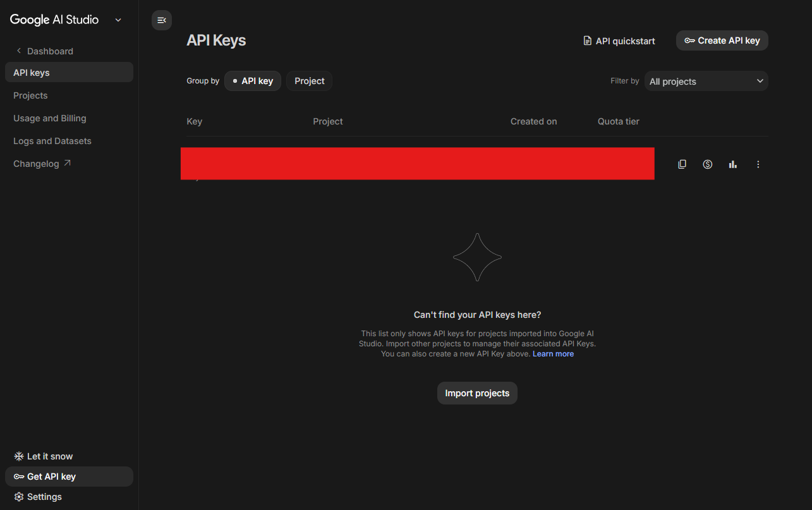
Task: Expand the All projects filter dropdown
Action: click(706, 81)
